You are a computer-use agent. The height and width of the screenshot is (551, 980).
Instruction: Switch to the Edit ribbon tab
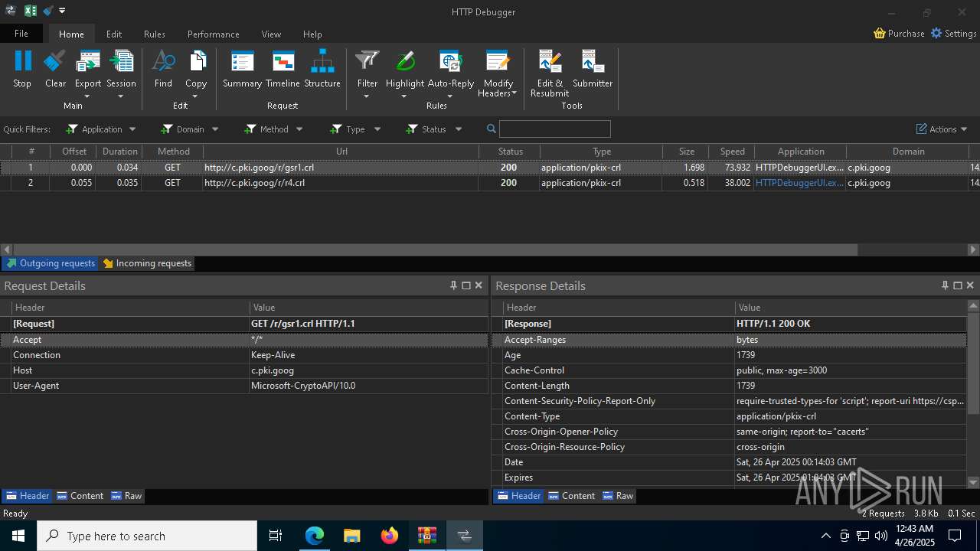(114, 34)
